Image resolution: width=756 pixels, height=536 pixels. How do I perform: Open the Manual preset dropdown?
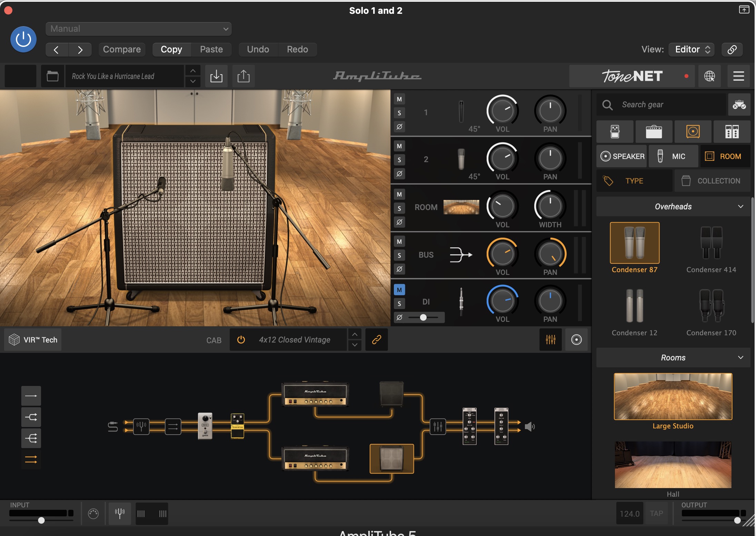[x=138, y=29]
